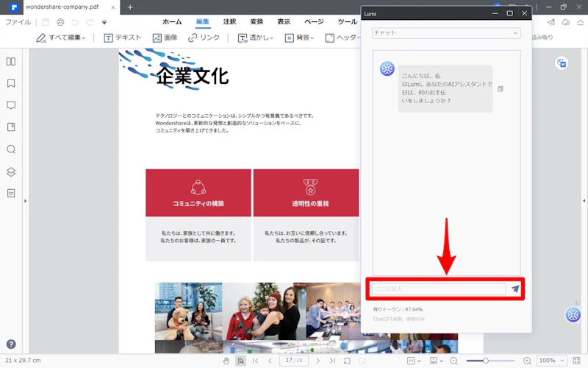The height and width of the screenshot is (368, 588).
Task: Close the wondershare-company.pdf tab
Action: click(x=113, y=7)
